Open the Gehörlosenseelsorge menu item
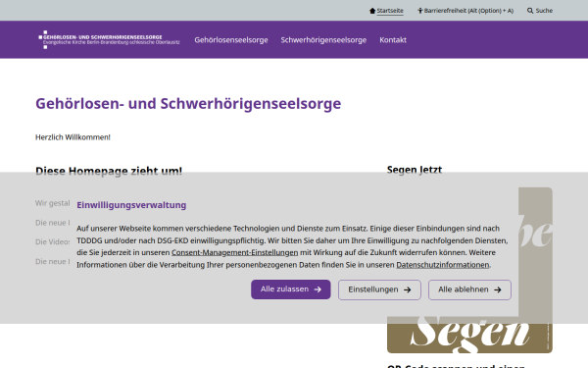This screenshot has width=588, height=368. tap(231, 40)
